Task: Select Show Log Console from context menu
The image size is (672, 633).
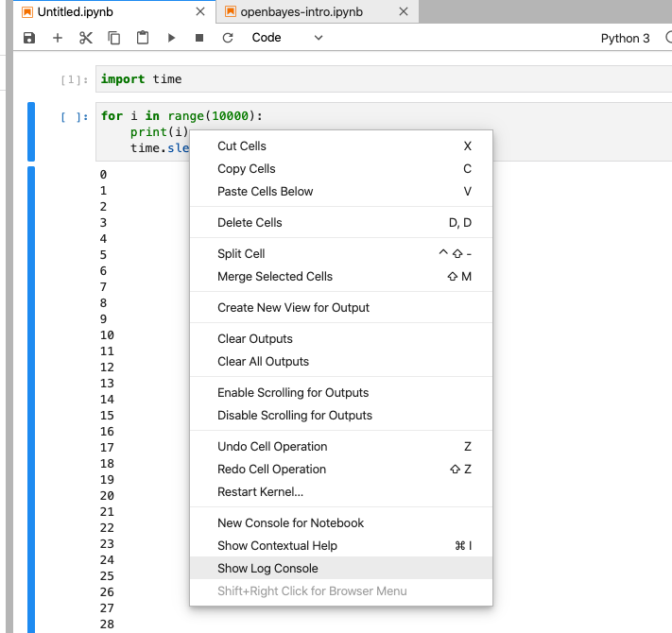Action: coord(267,568)
